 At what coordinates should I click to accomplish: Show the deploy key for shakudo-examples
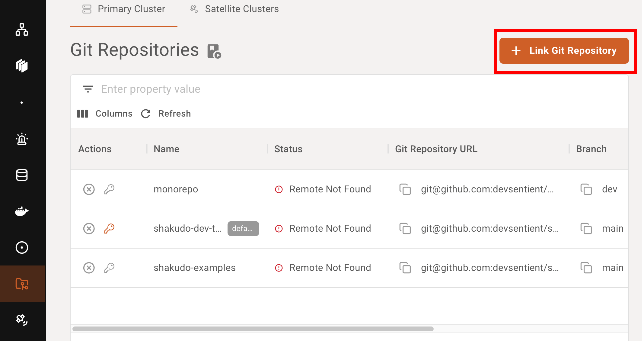pyautogui.click(x=109, y=268)
